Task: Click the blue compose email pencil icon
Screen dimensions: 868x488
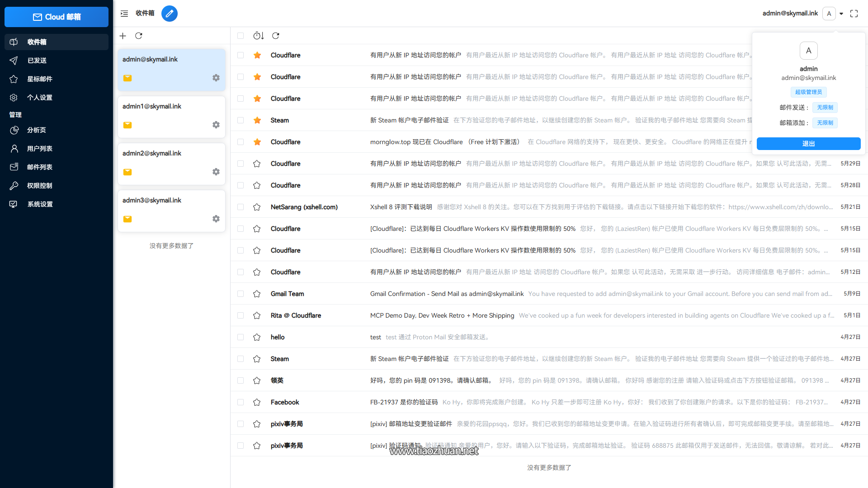Action: 169,14
